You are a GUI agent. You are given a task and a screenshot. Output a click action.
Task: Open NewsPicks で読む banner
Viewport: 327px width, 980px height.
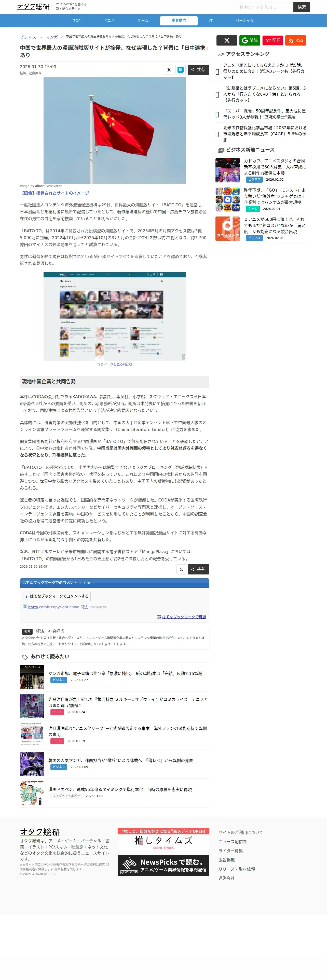coord(163,866)
